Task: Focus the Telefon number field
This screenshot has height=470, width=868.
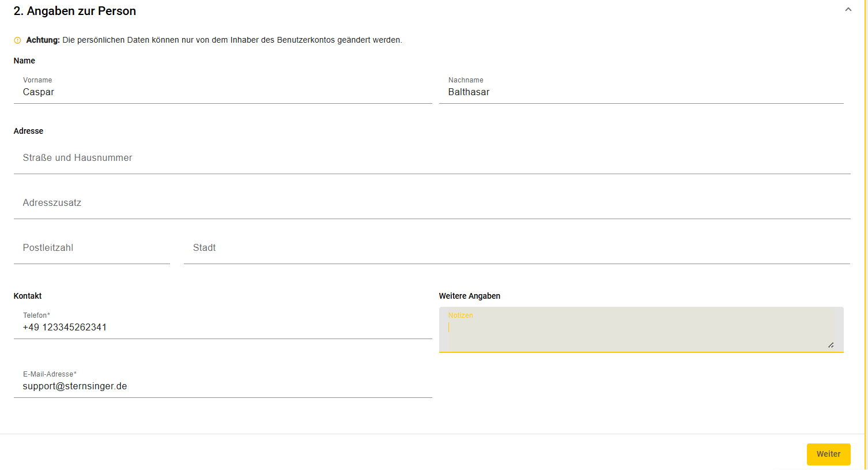Action: point(222,324)
